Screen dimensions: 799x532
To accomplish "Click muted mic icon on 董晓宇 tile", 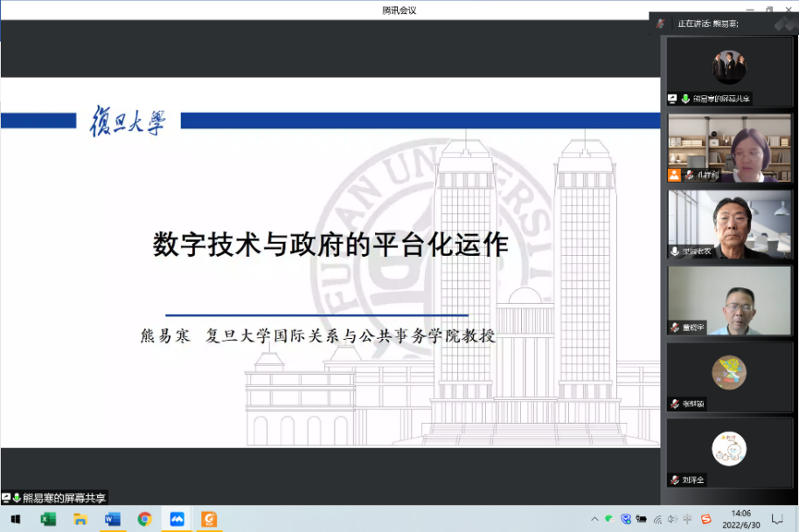I will point(675,328).
